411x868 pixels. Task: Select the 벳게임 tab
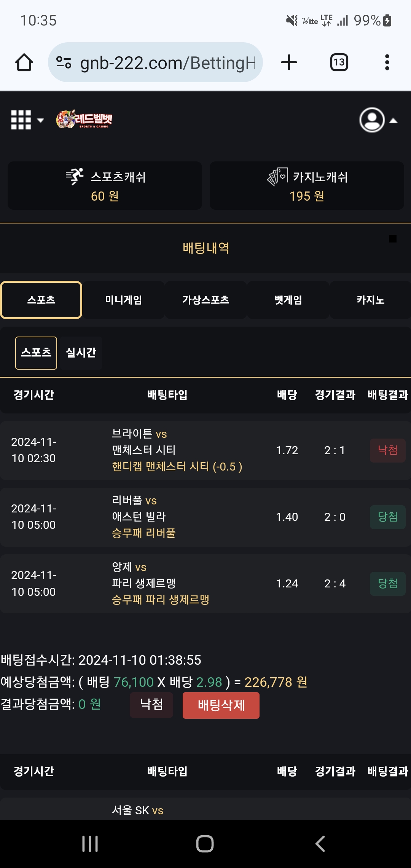click(288, 300)
